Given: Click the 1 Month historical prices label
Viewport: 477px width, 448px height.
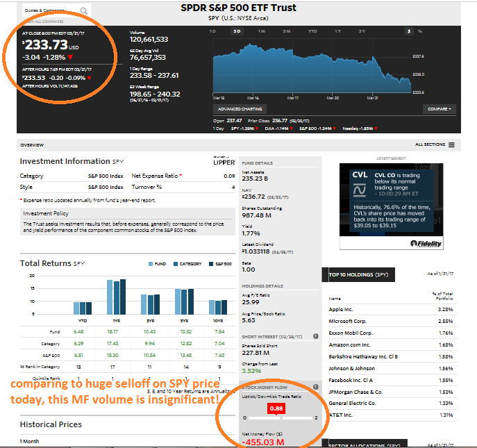Looking at the screenshot, I should (x=29, y=441).
